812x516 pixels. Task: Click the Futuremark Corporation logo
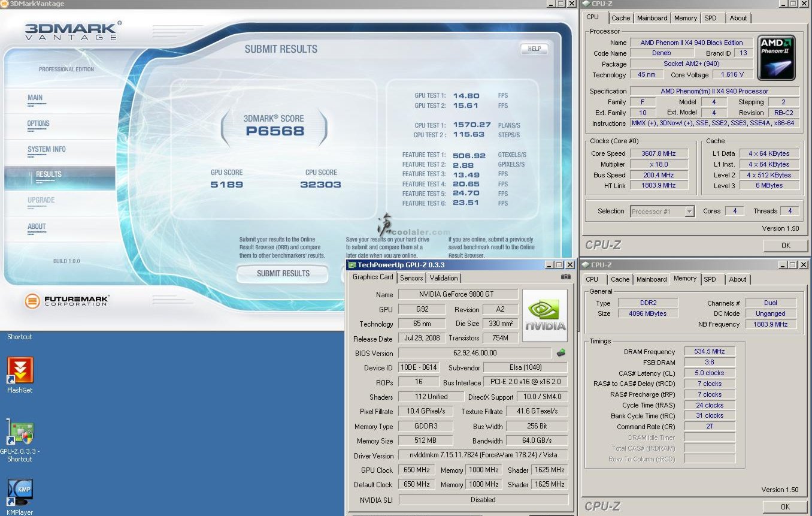68,301
